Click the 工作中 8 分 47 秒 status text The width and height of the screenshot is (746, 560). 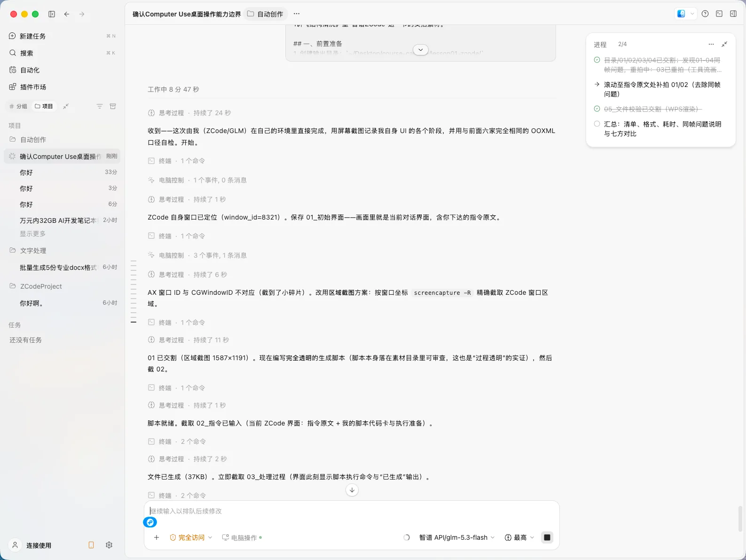(173, 89)
